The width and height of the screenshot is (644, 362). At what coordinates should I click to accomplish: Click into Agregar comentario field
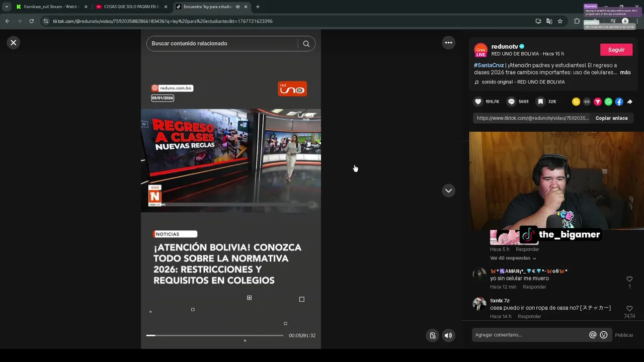[530, 335]
